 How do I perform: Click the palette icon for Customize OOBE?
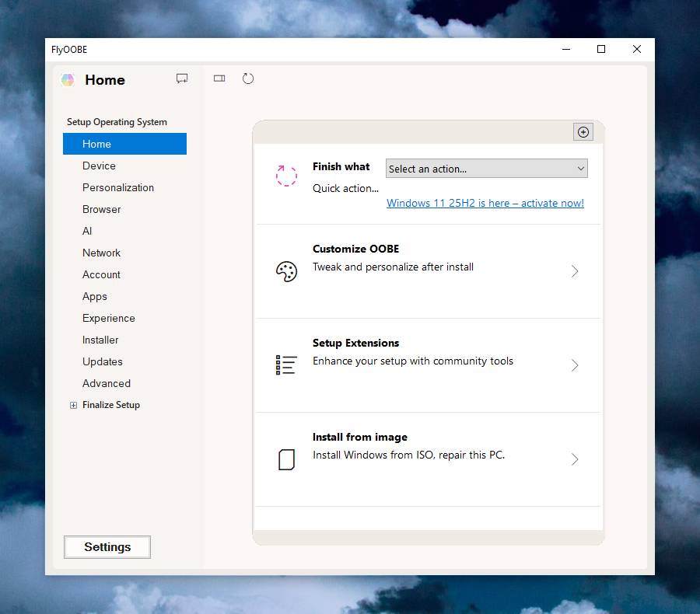click(x=286, y=271)
